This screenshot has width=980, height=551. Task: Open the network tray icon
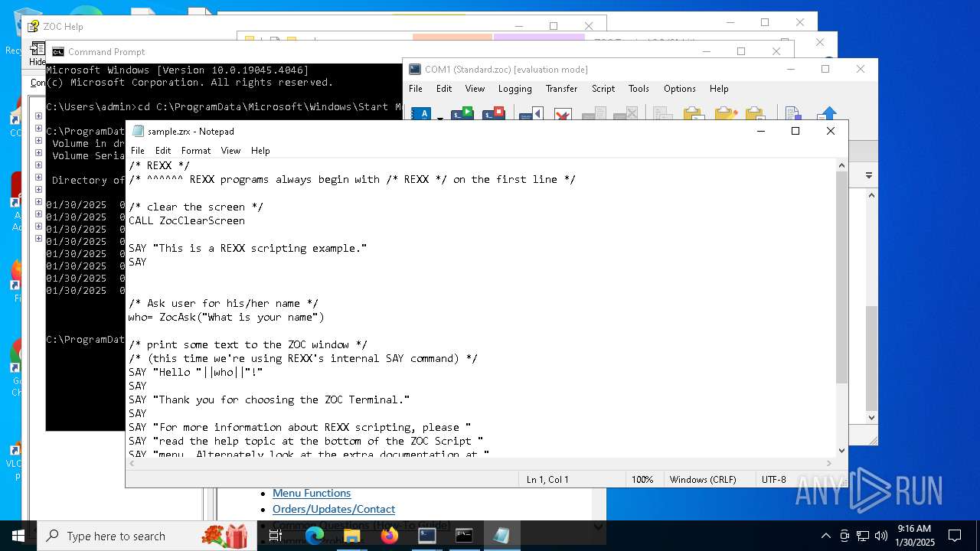pyautogui.click(x=863, y=536)
